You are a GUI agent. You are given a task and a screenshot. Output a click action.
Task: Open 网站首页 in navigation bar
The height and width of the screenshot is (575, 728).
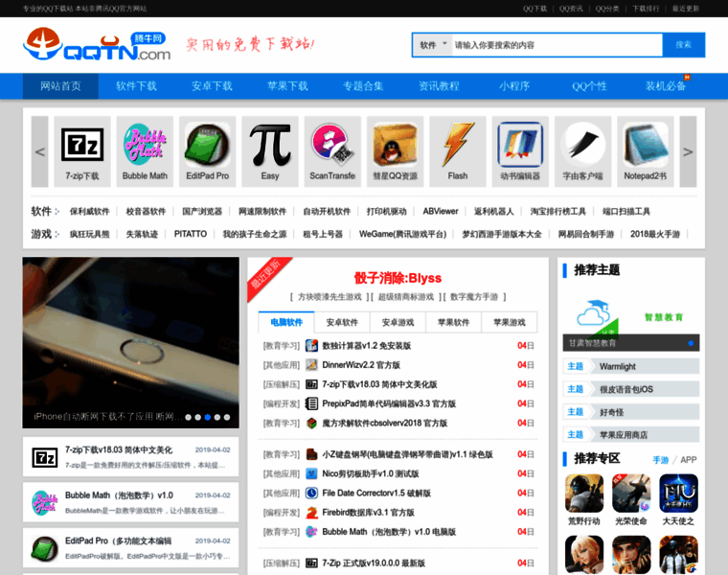point(60,86)
